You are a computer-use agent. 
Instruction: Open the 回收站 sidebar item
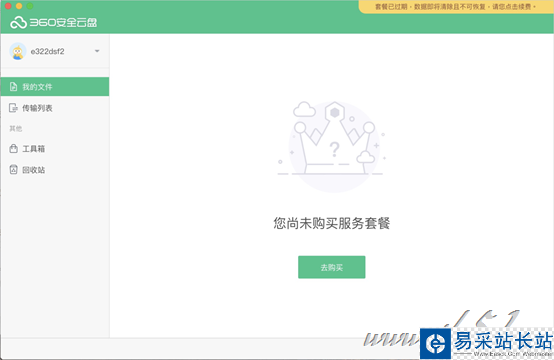point(55,170)
